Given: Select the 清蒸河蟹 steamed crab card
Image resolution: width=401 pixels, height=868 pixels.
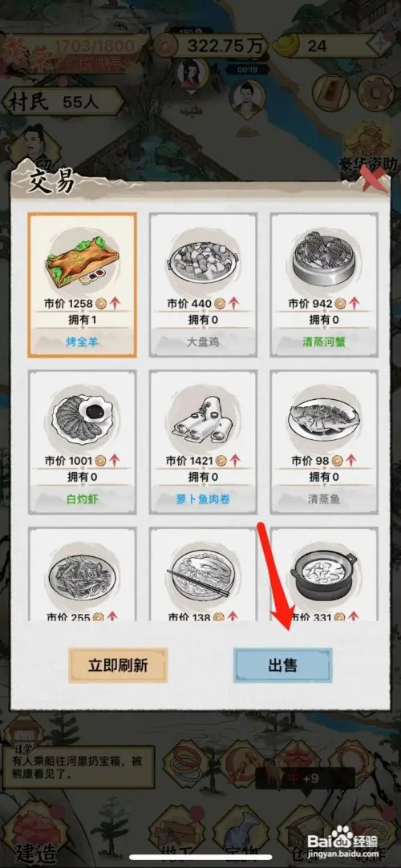Looking at the screenshot, I should pyautogui.click(x=324, y=285).
